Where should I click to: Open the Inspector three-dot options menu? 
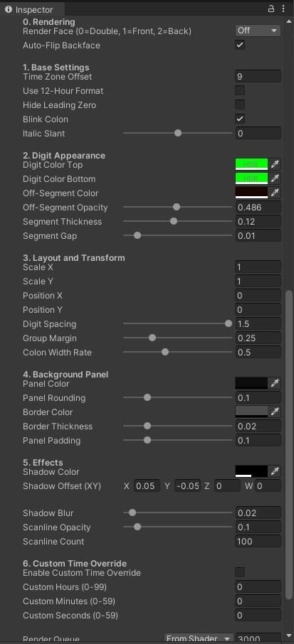(283, 9)
